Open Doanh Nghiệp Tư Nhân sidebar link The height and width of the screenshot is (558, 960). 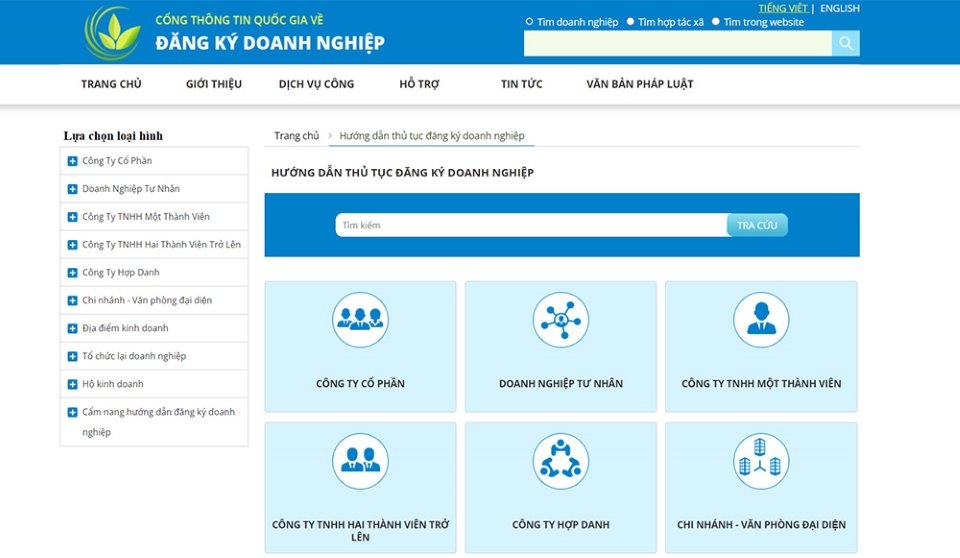[131, 189]
